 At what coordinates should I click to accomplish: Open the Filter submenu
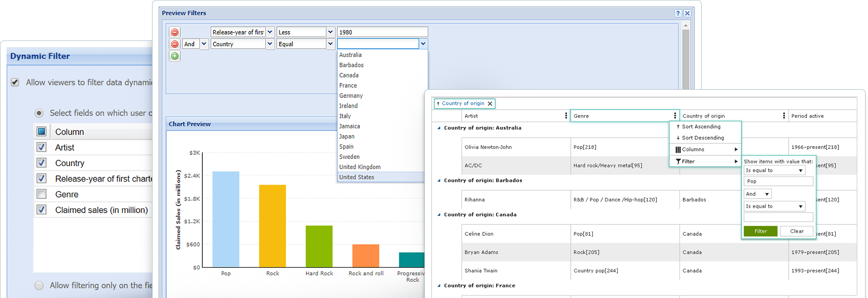(x=705, y=161)
